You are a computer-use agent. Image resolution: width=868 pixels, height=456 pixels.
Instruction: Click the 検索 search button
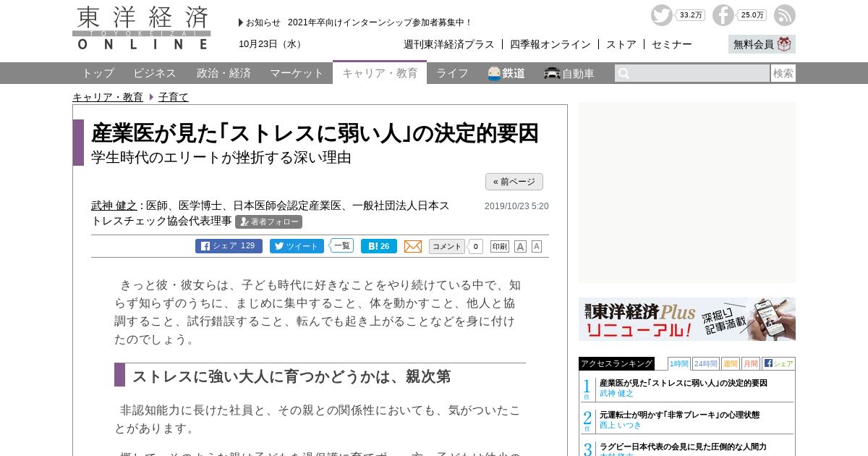point(783,73)
